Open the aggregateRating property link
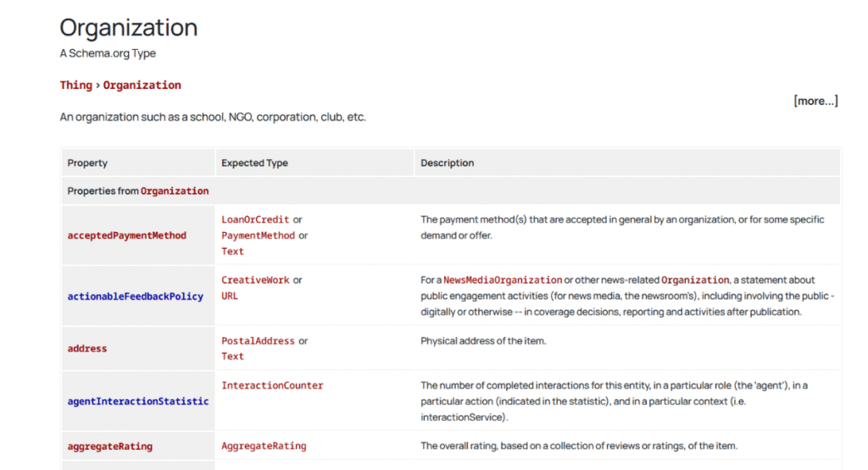 tap(109, 446)
